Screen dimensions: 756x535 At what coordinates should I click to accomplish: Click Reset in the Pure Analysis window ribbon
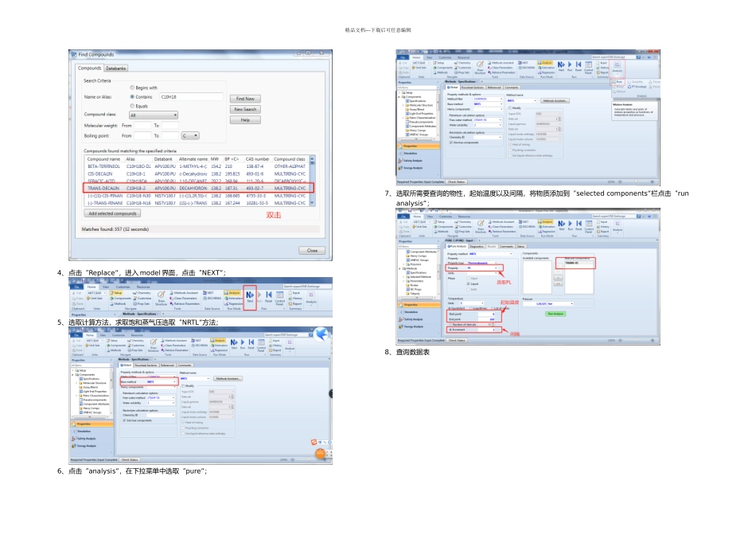(x=579, y=225)
